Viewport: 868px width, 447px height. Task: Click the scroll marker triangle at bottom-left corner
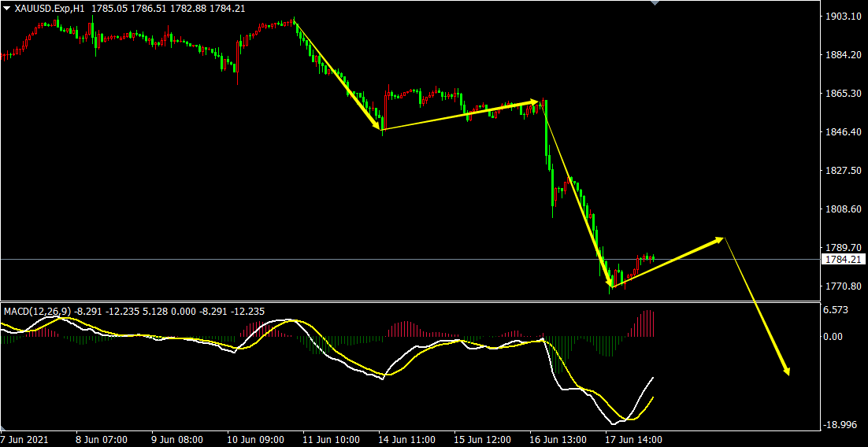[2, 429]
